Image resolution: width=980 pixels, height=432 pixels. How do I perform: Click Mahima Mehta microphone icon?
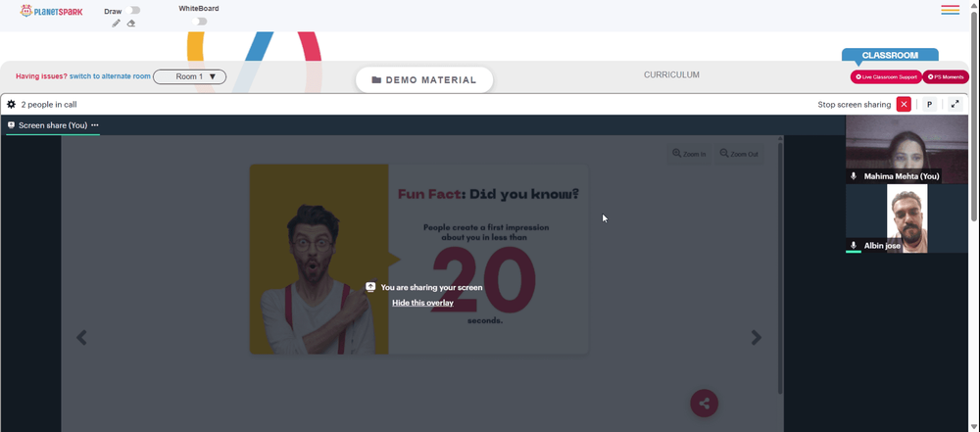coord(854,176)
